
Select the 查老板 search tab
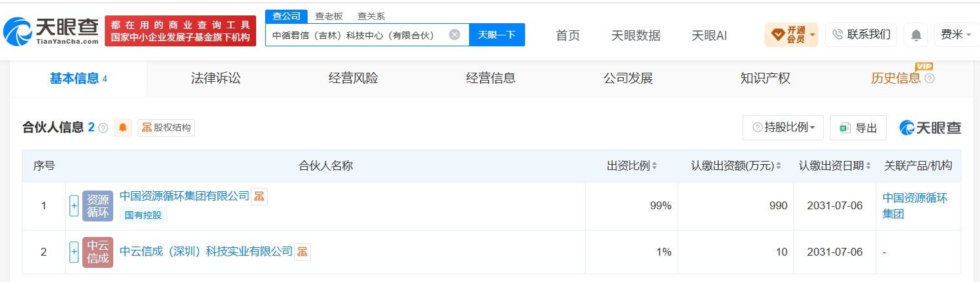point(329,16)
